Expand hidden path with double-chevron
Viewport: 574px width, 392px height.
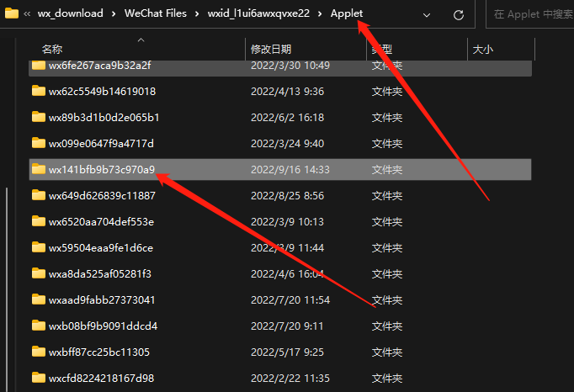click(x=27, y=14)
